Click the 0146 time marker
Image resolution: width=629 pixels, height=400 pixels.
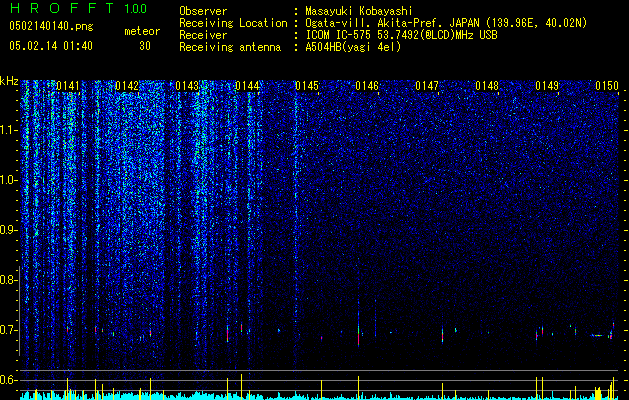(x=367, y=86)
